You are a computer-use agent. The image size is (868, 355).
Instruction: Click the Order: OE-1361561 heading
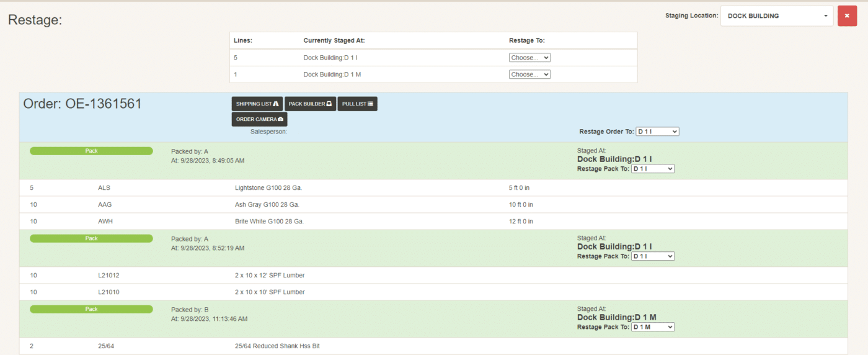click(82, 104)
